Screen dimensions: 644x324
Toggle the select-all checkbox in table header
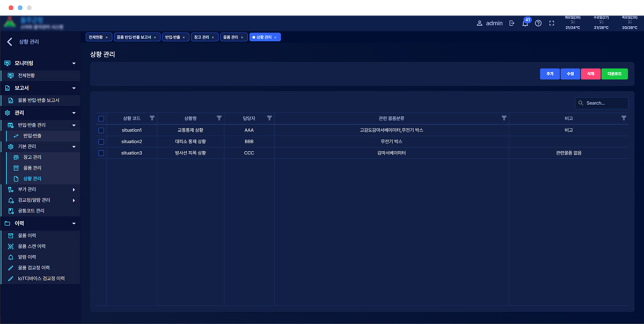pos(101,119)
